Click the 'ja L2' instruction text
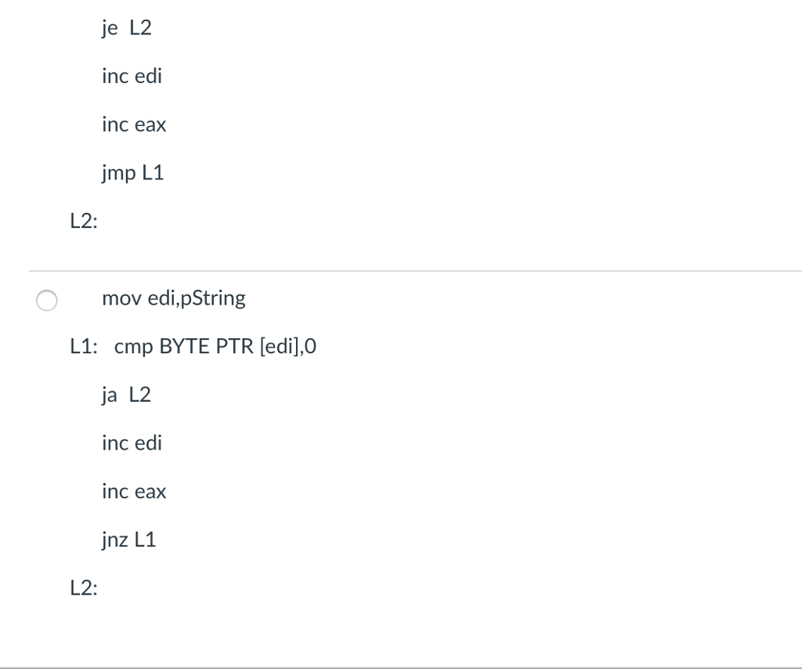 (x=126, y=396)
